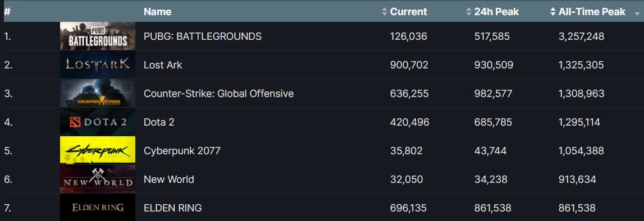Select Lost Ark all-time peak 1,325,305
The image size is (644, 221).
581,65
